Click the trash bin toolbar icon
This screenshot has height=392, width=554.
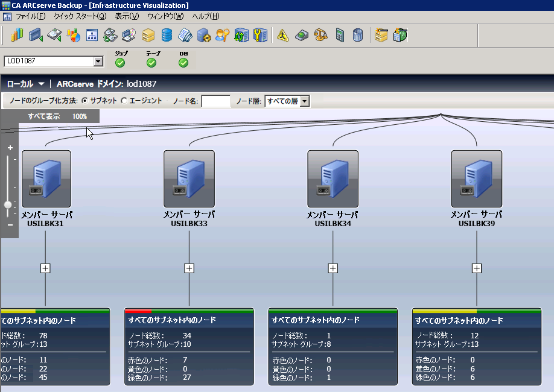(x=358, y=35)
